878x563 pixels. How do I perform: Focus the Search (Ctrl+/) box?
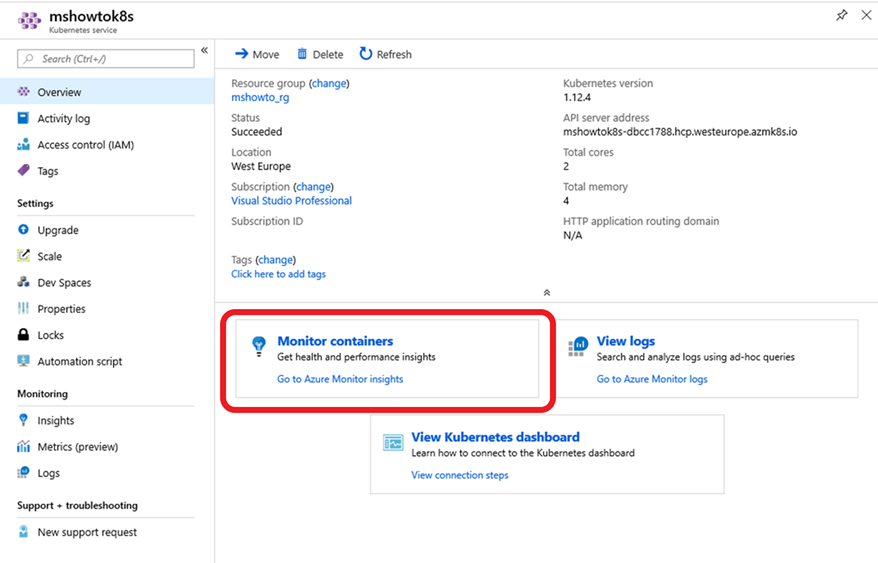coord(106,58)
